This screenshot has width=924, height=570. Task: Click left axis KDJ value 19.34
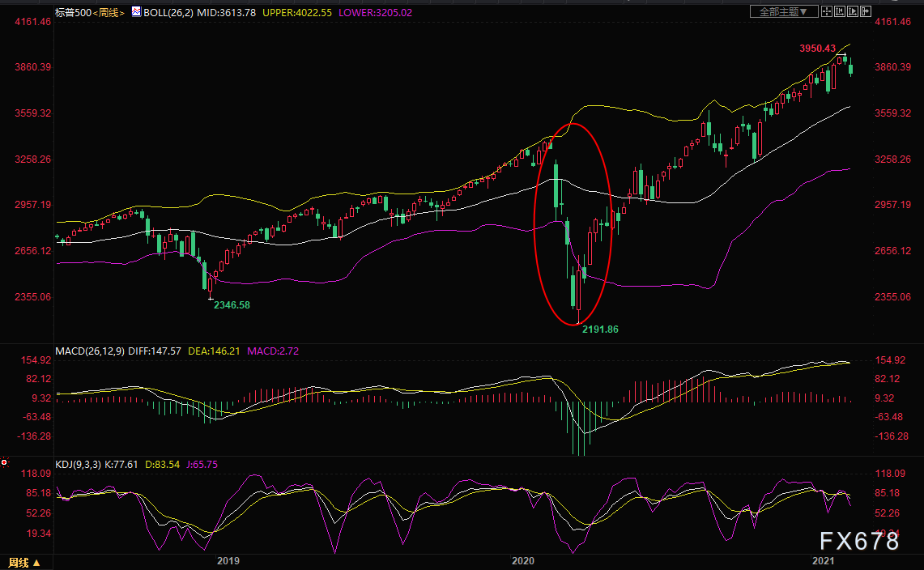point(40,534)
